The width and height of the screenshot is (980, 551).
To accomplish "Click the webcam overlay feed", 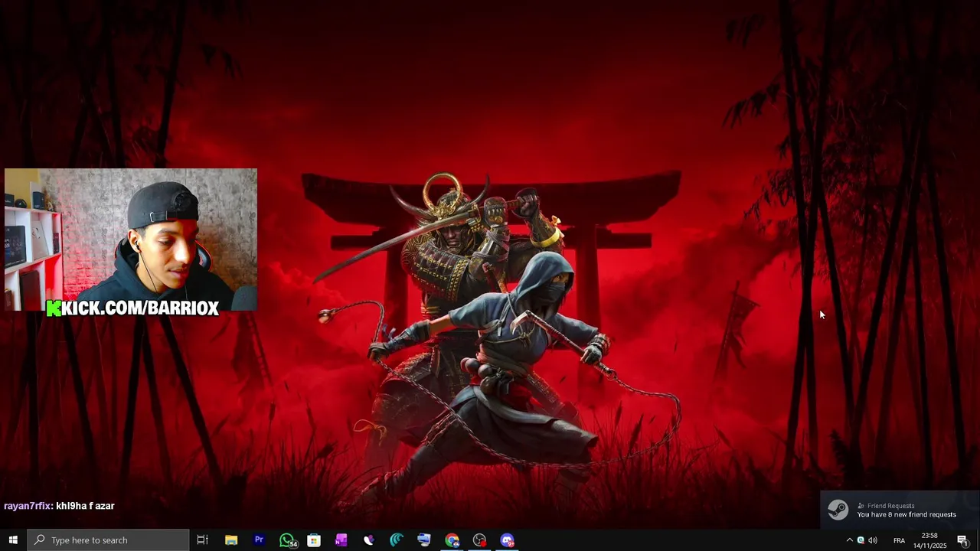I will (131, 240).
